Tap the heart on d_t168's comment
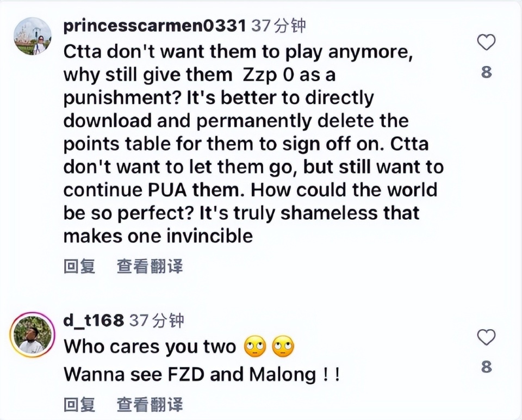 [x=486, y=337]
